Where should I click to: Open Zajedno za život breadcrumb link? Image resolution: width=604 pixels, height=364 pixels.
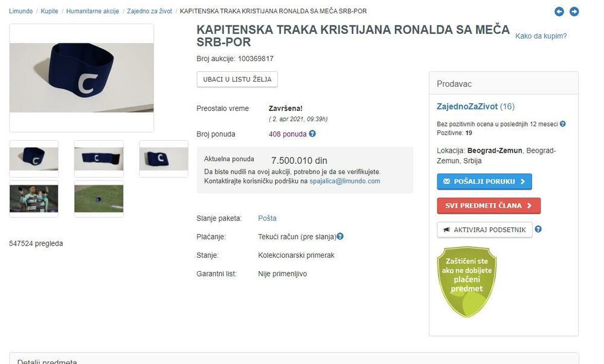[x=149, y=11]
